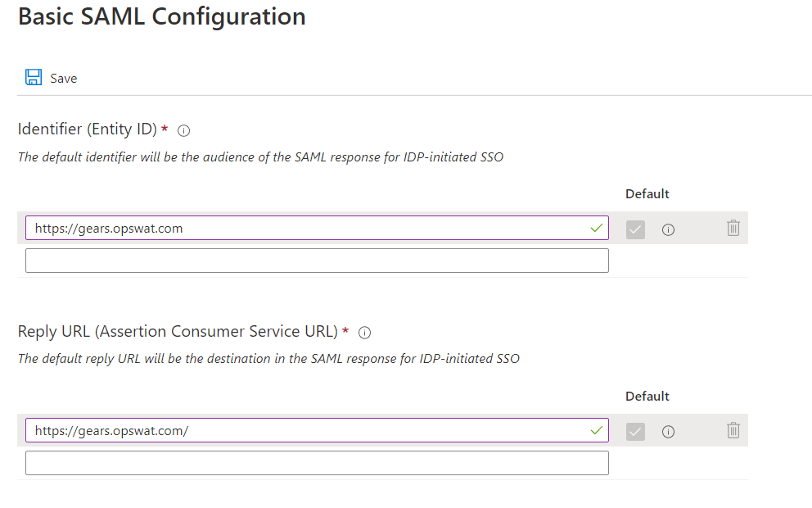The height and width of the screenshot is (508, 812).
Task: Delete the reply URL via trash icon
Action: 733,430
